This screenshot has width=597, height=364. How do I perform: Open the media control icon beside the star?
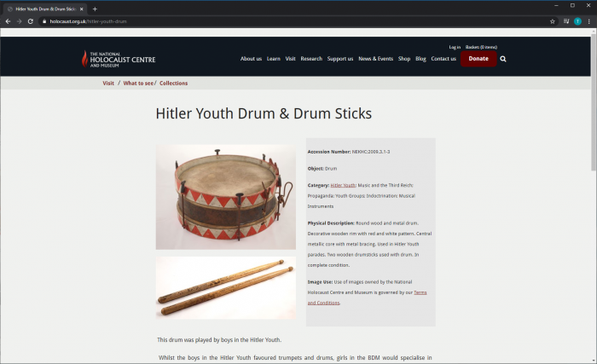click(x=566, y=21)
